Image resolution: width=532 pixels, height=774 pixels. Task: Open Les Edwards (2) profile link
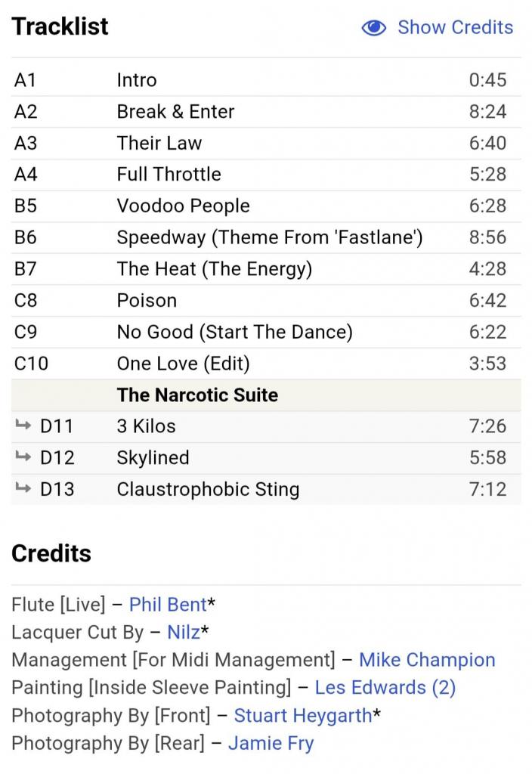pos(385,687)
